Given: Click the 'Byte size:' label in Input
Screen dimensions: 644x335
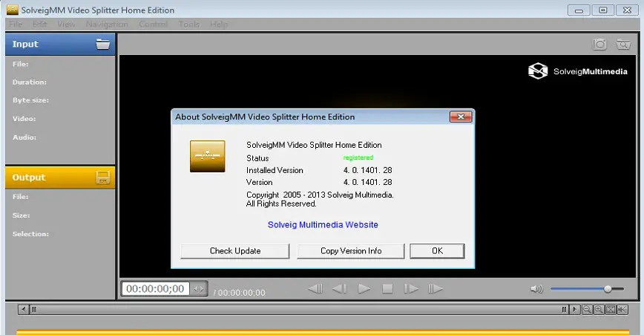Looking at the screenshot, I should (30, 100).
